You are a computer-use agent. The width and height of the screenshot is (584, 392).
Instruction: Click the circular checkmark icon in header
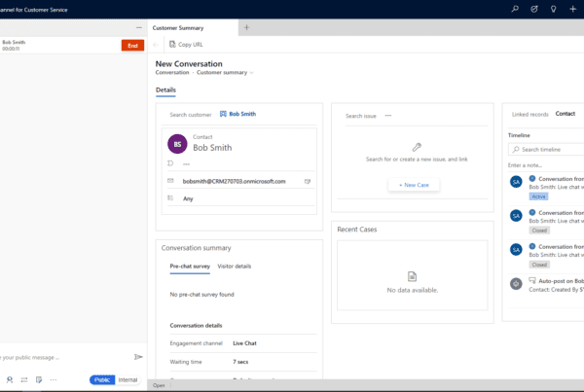(534, 9)
